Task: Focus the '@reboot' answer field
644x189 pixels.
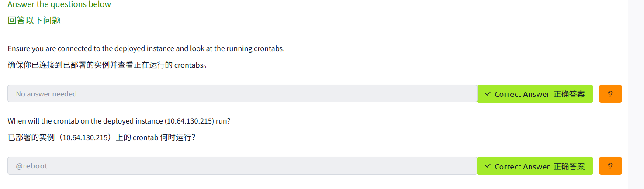Action: point(242,166)
